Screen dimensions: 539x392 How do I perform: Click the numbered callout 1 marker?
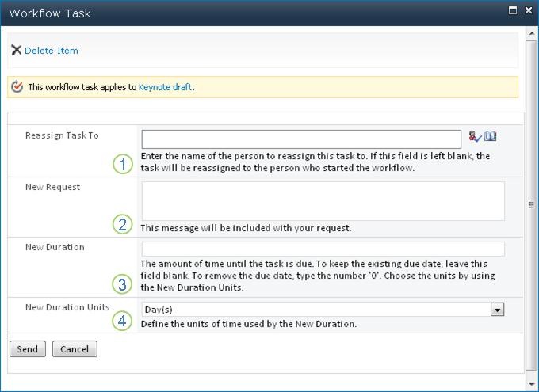pyautogui.click(x=122, y=165)
